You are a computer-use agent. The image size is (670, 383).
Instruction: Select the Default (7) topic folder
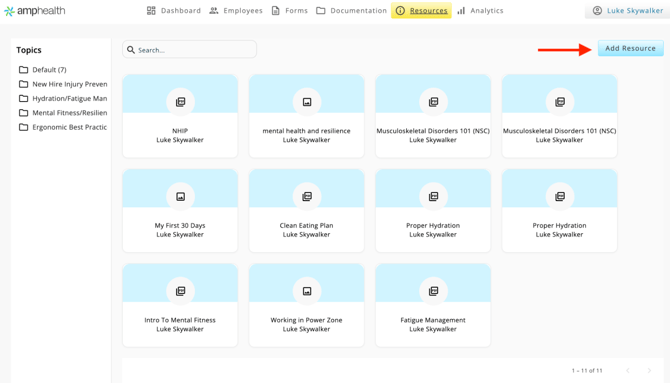click(x=43, y=70)
